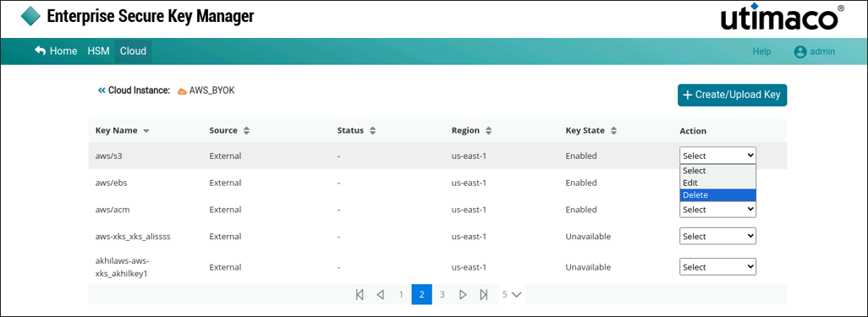Click the teal diamond app logo
The height and width of the screenshot is (317, 868).
[x=31, y=16]
